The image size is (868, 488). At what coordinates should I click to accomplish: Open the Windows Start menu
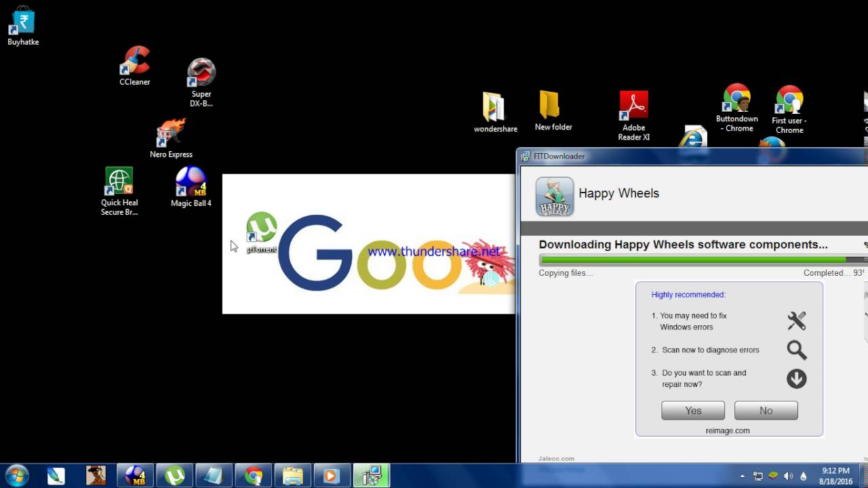[16, 476]
